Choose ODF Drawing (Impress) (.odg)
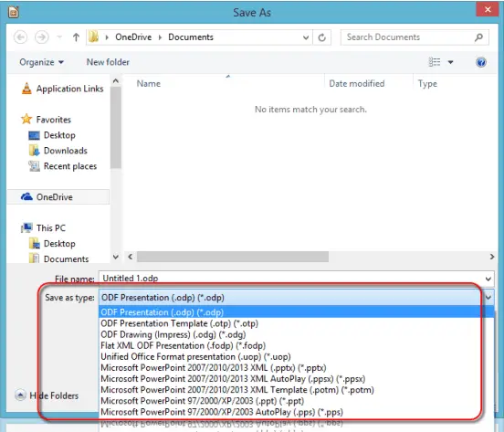Viewport: 504px width, 432px height. (x=296, y=334)
